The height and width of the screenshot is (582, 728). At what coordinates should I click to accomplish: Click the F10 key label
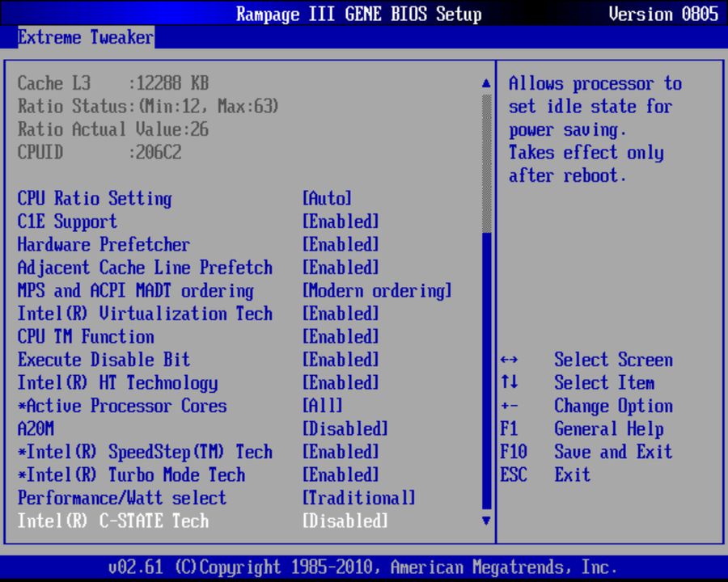514,452
